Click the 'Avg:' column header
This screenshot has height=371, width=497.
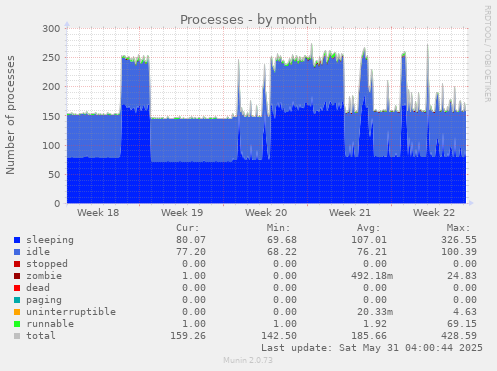tap(369, 228)
